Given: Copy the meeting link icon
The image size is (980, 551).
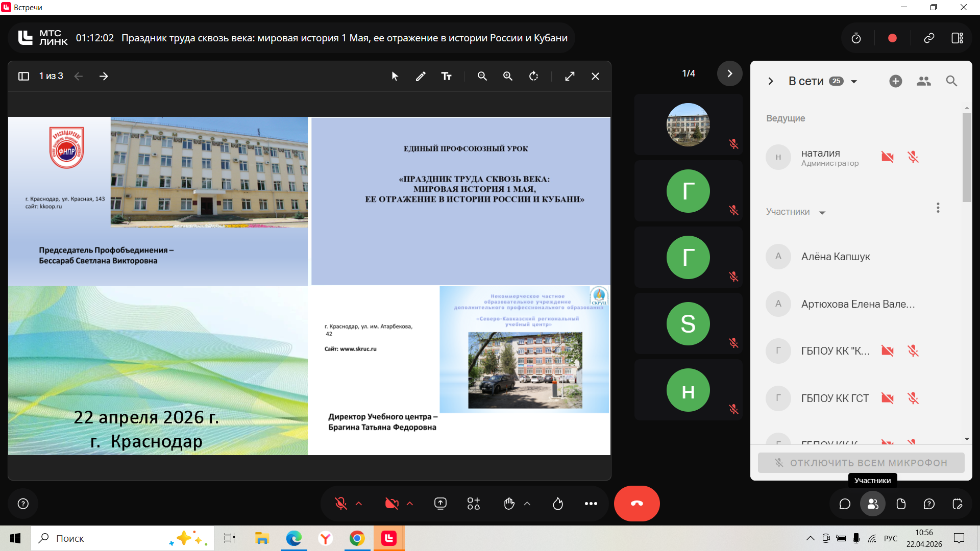Looking at the screenshot, I should pyautogui.click(x=929, y=38).
